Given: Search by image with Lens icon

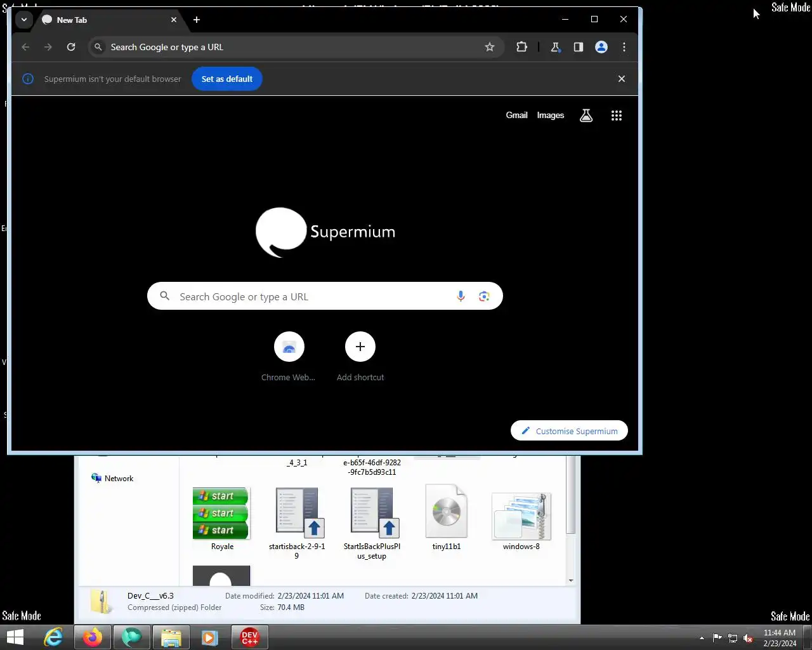Looking at the screenshot, I should 485,296.
